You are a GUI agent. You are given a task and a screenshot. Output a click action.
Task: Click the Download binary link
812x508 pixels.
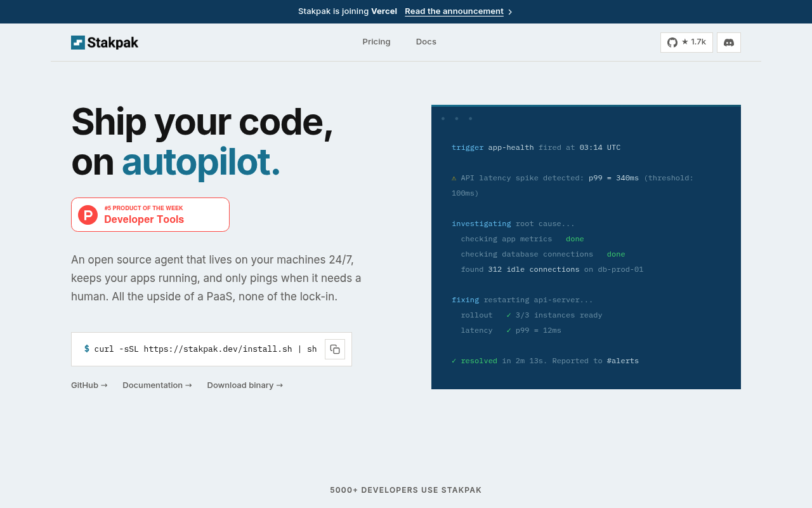coord(245,385)
